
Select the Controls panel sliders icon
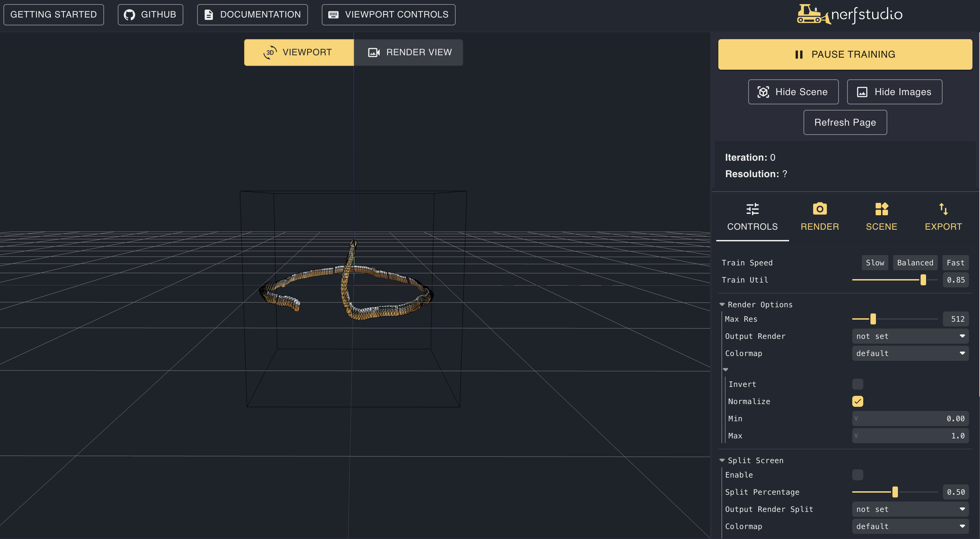[752, 209]
